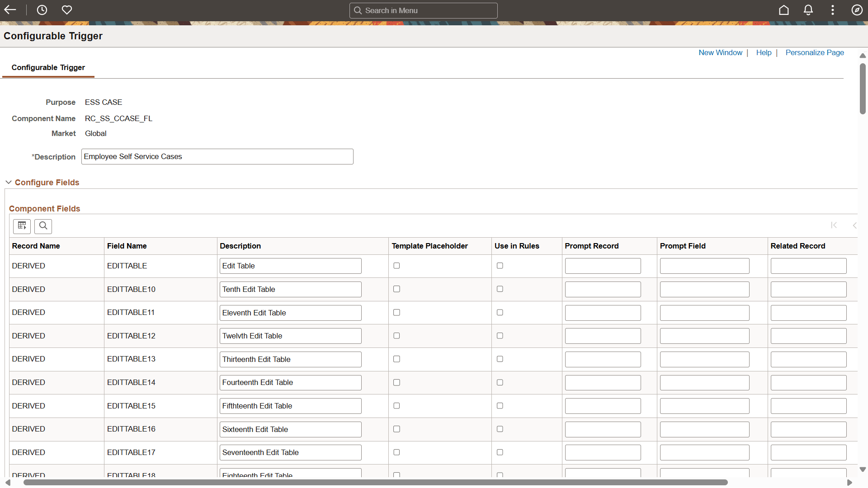The height and width of the screenshot is (488, 868).
Task: Open the Actions List three-dot menu
Action: pos(833,10)
